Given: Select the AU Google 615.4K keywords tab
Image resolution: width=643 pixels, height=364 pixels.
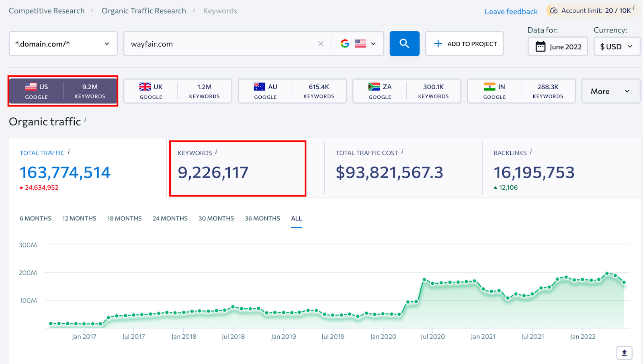Looking at the screenshot, I should pos(292,91).
